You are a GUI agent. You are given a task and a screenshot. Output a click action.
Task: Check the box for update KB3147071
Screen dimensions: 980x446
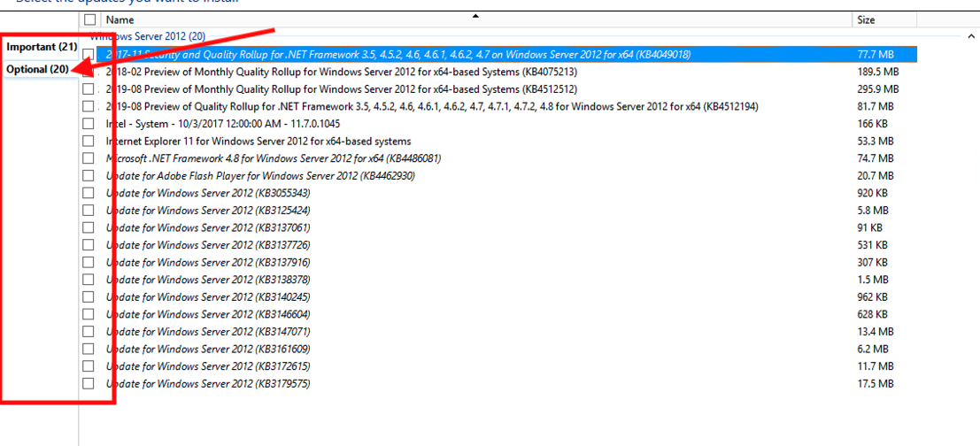[x=89, y=331]
